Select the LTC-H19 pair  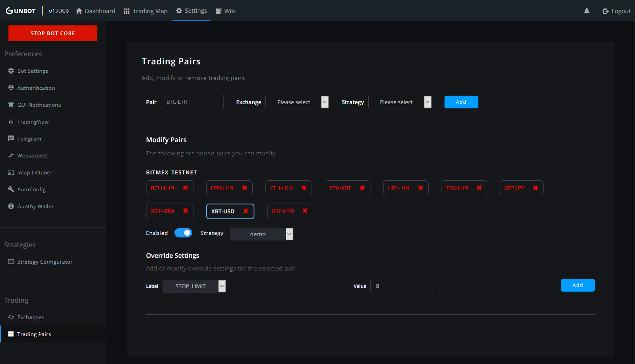pyautogui.click(x=399, y=188)
